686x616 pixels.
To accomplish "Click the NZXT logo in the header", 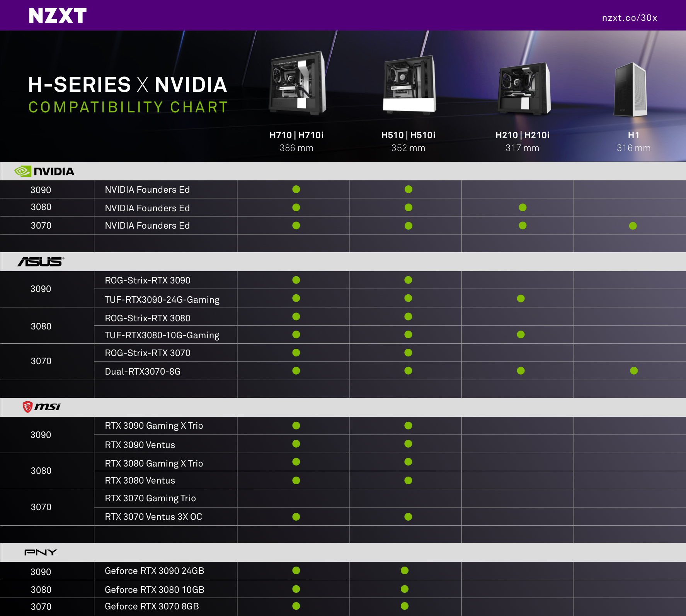I will click(57, 16).
